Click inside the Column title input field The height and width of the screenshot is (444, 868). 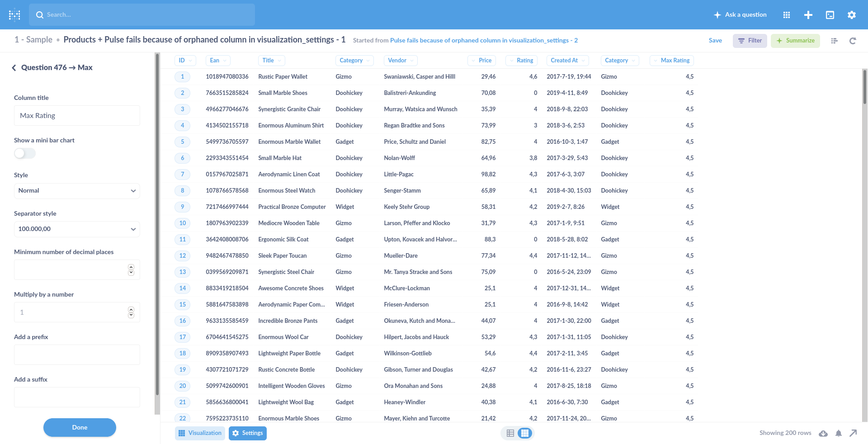77,115
